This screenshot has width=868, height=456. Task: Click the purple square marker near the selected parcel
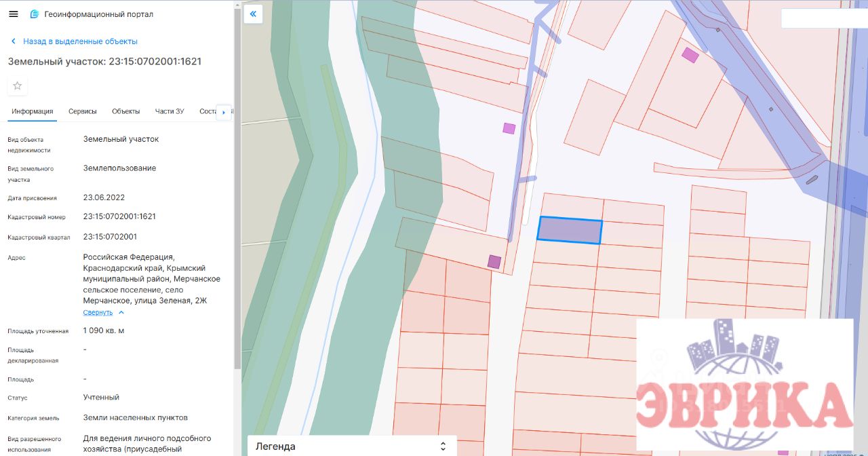(494, 262)
